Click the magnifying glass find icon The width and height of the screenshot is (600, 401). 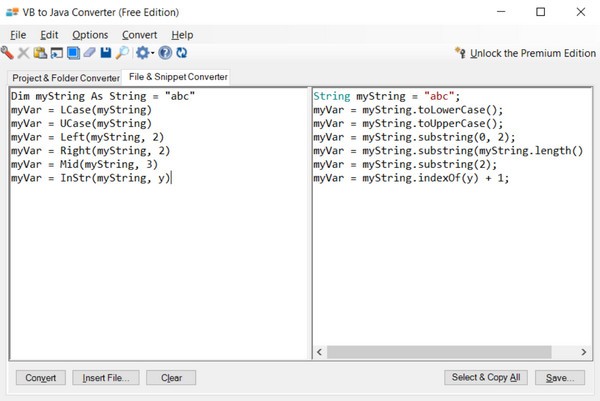point(122,53)
